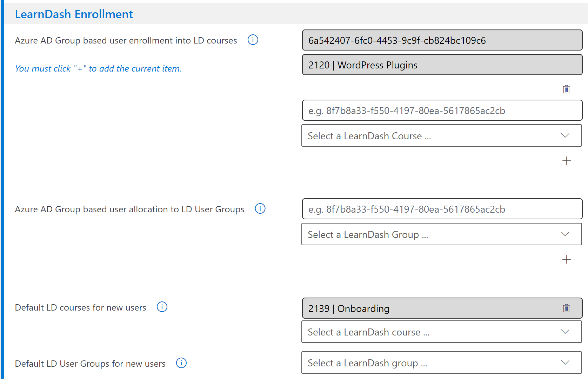Viewport: 588px width, 379px height.
Task: Add the current LD User Group allocation
Action: click(566, 259)
